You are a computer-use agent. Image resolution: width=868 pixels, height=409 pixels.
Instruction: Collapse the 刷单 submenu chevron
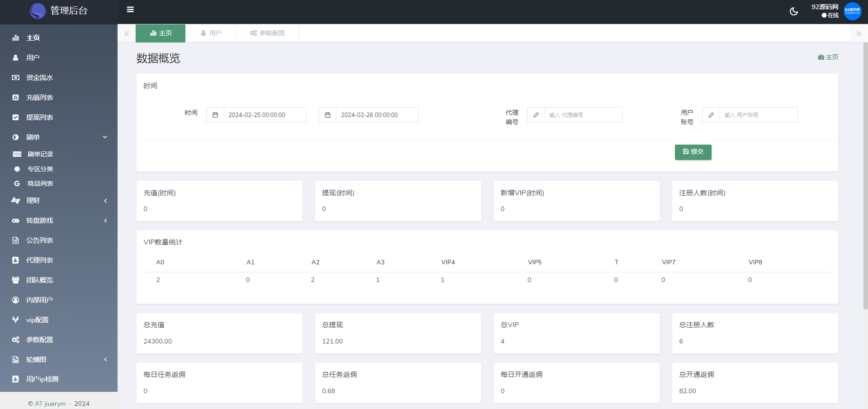(105, 137)
